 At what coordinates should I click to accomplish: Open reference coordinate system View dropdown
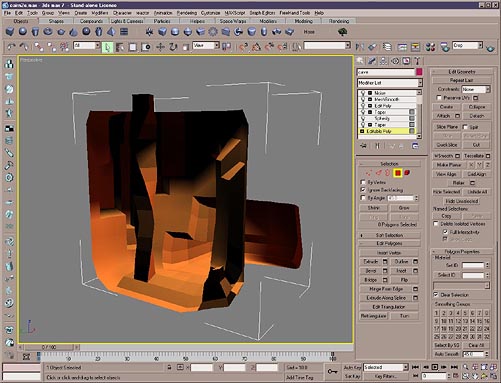pyautogui.click(x=206, y=45)
